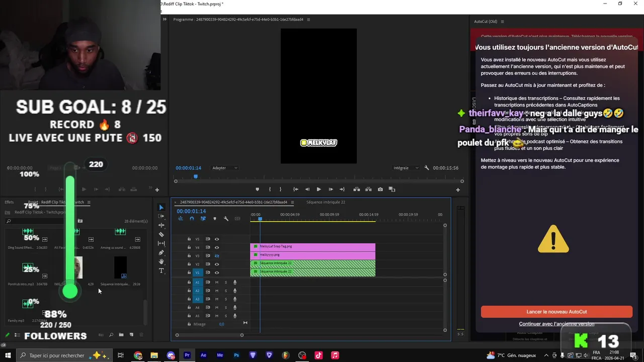Select the Track Select Forward tool
The height and width of the screenshot is (362, 644).
click(x=161, y=216)
